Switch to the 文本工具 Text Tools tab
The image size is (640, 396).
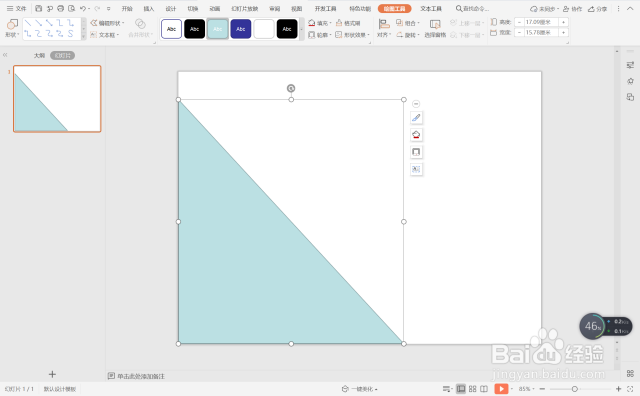tap(431, 9)
